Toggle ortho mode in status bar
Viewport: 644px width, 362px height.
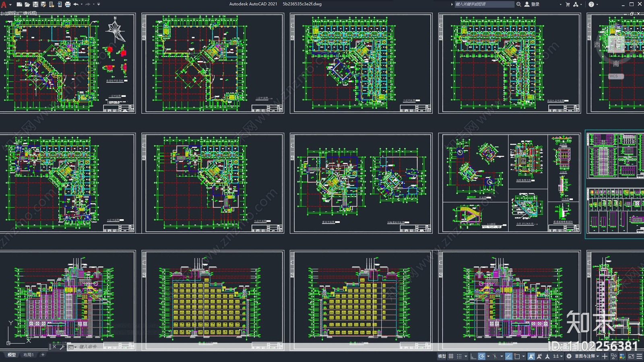(x=473, y=356)
